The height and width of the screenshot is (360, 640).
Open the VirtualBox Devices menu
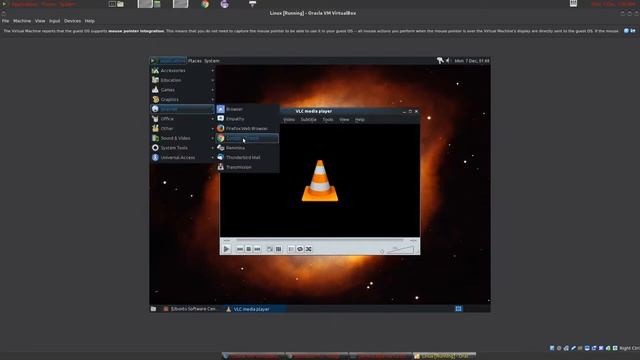pyautogui.click(x=72, y=21)
